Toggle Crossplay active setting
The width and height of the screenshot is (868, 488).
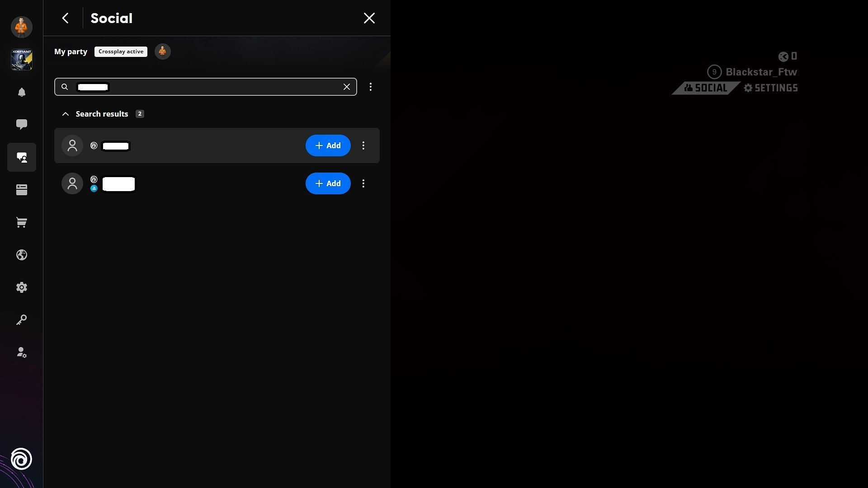(121, 51)
